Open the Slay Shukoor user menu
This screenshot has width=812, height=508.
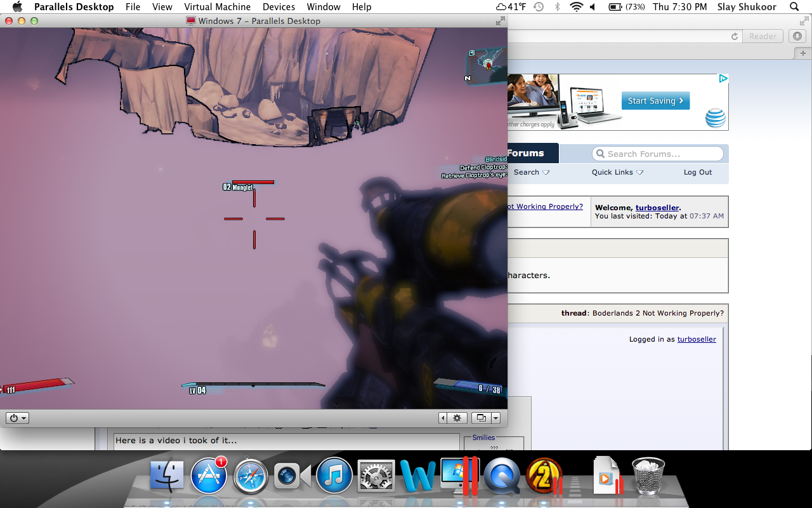(x=747, y=7)
